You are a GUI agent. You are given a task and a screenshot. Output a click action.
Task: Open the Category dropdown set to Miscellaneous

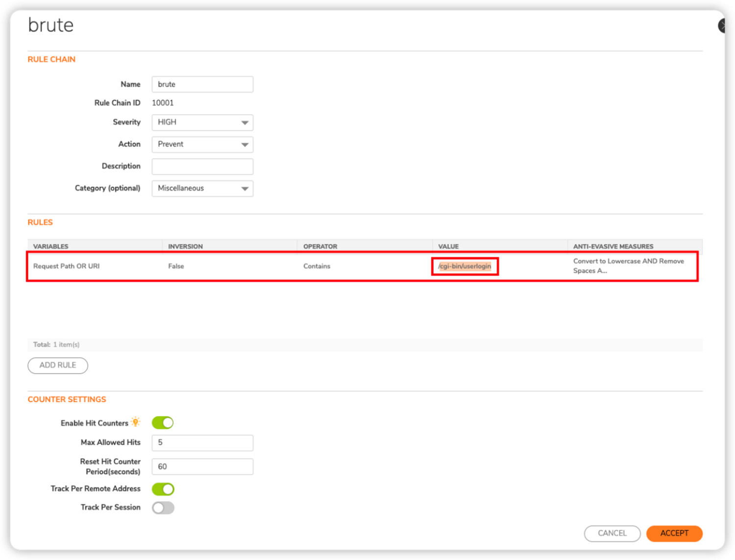click(202, 189)
